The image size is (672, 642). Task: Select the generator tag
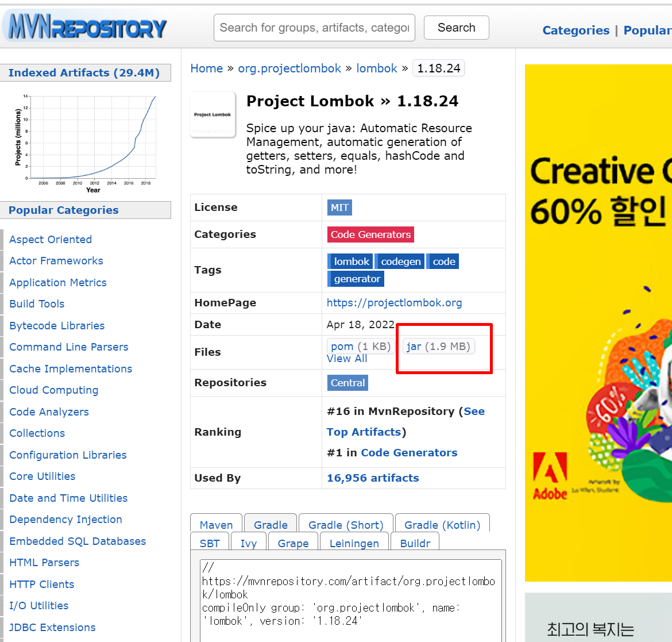(x=356, y=279)
